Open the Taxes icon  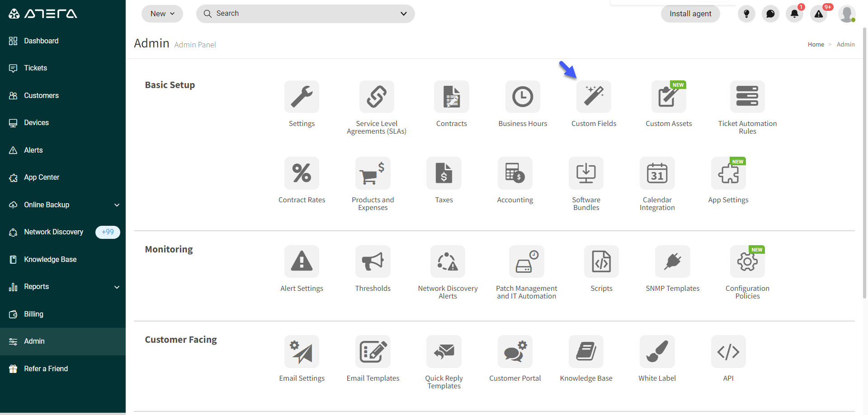point(444,173)
